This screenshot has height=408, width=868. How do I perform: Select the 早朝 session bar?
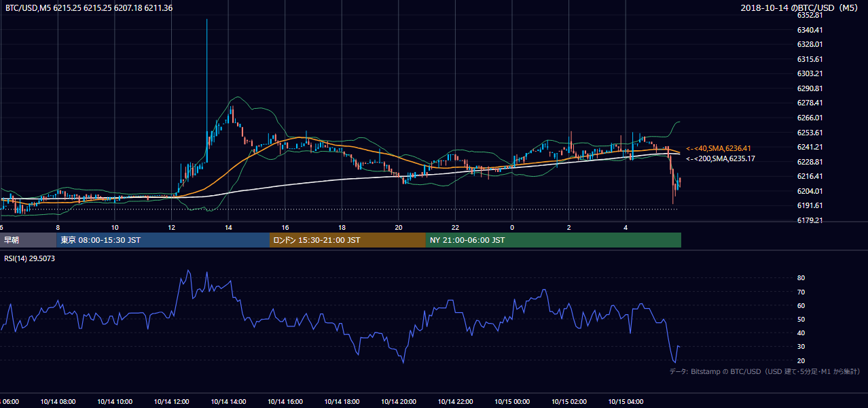[x=29, y=240]
